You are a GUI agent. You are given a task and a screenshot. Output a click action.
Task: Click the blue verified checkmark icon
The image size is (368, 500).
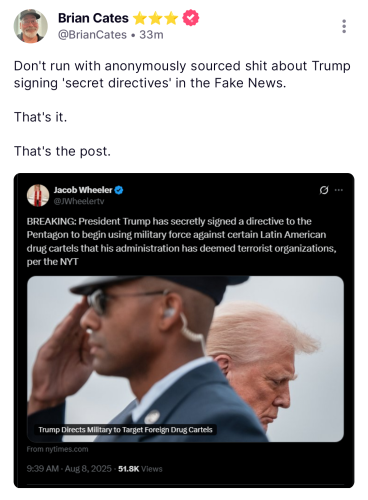pos(119,190)
